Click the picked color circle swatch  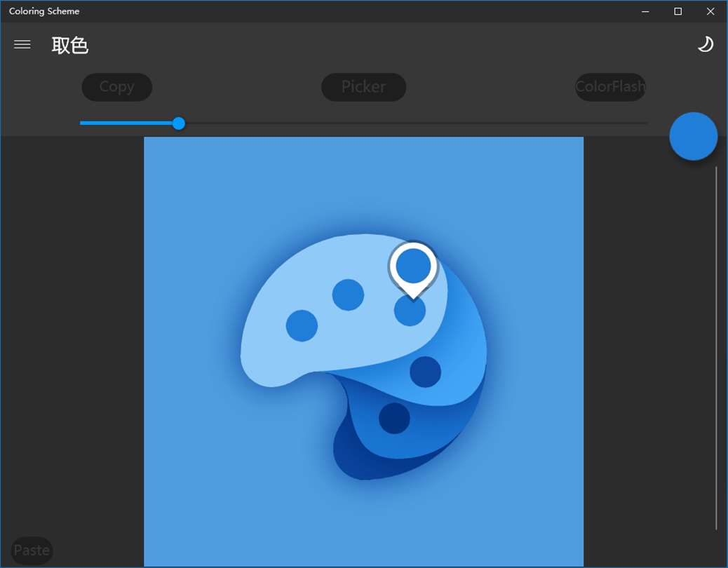coord(693,137)
